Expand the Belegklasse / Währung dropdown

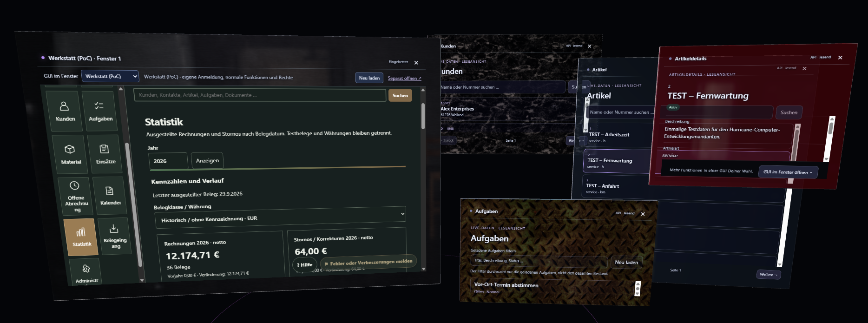(281, 217)
